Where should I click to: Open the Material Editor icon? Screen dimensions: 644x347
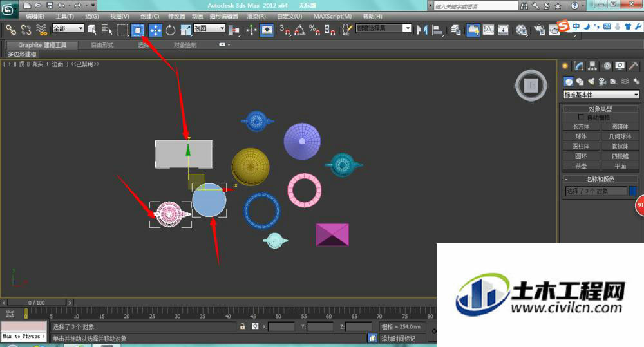[521, 30]
